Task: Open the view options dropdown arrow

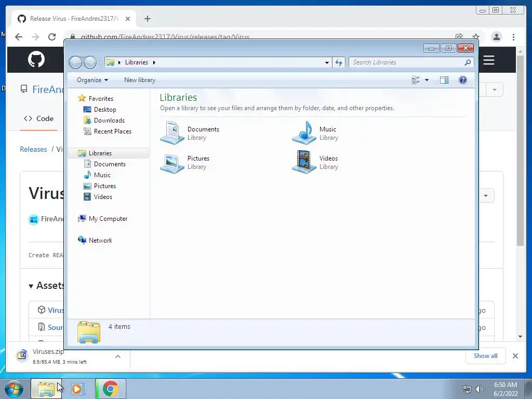Action: [427, 80]
